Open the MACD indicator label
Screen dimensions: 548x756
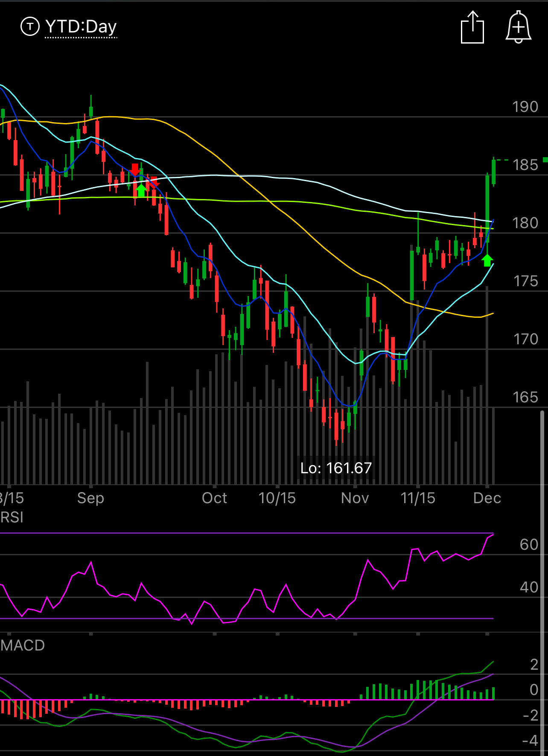pos(22,645)
